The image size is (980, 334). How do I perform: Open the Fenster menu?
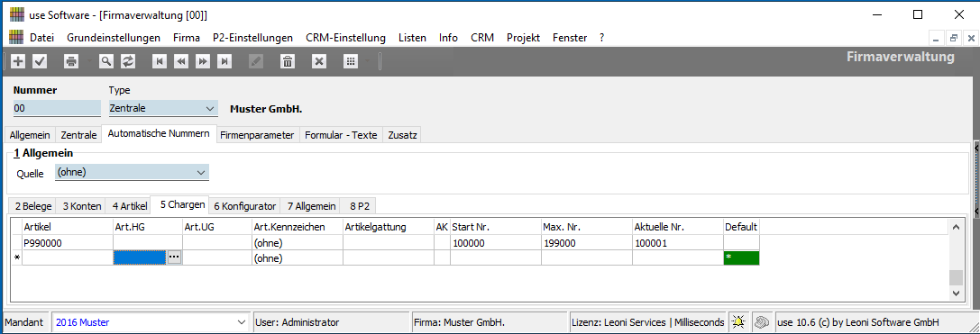[570, 38]
